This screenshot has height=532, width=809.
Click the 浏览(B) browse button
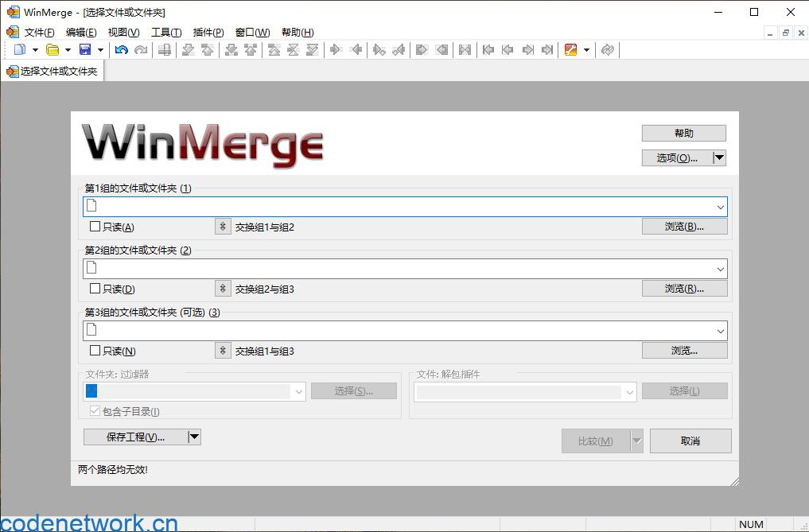(684, 227)
